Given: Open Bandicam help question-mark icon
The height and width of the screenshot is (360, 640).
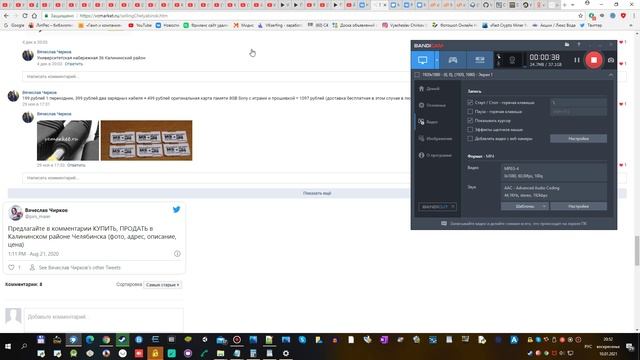Looking at the screenshot, I should click(579, 44).
